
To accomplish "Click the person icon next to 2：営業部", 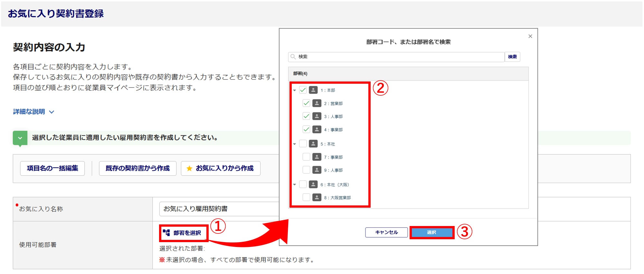I will [317, 103].
